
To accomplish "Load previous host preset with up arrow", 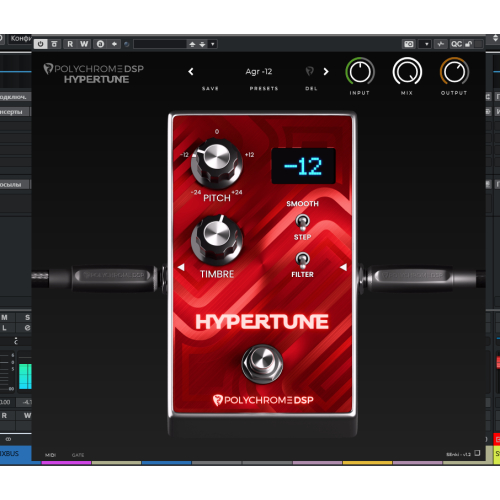I will [192, 44].
